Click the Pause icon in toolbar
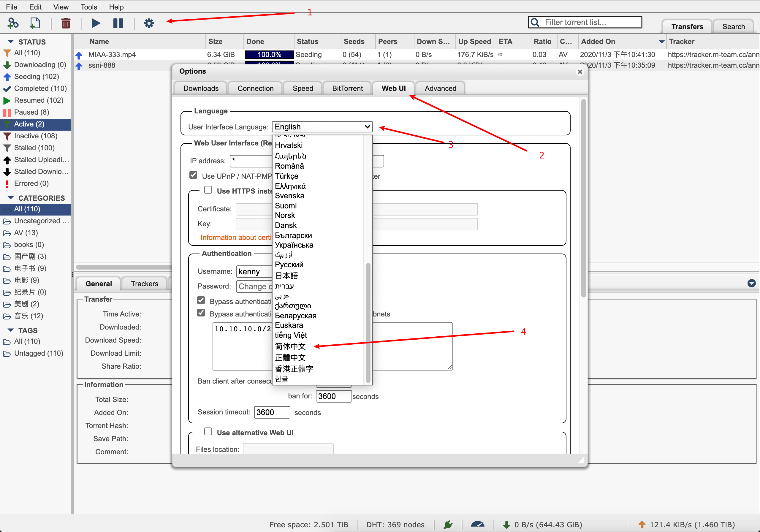 (118, 23)
